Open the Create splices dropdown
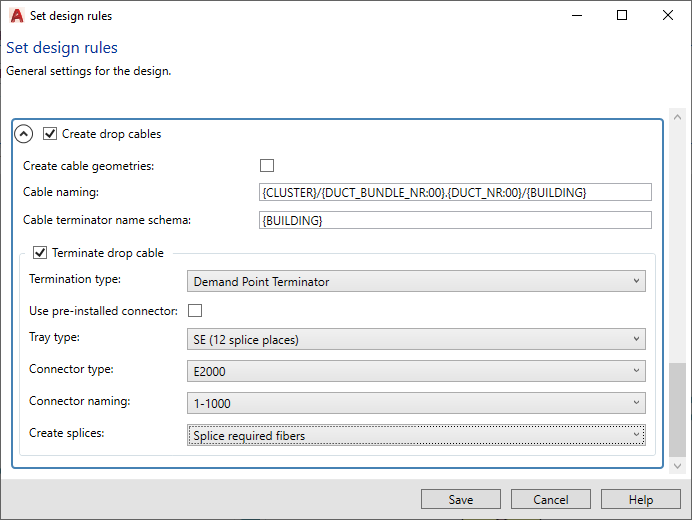Image resolution: width=692 pixels, height=520 pixels. coord(416,435)
